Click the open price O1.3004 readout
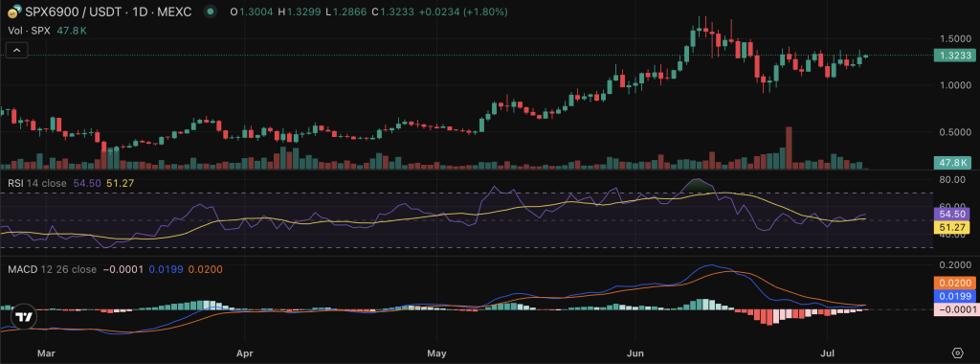 click(253, 11)
